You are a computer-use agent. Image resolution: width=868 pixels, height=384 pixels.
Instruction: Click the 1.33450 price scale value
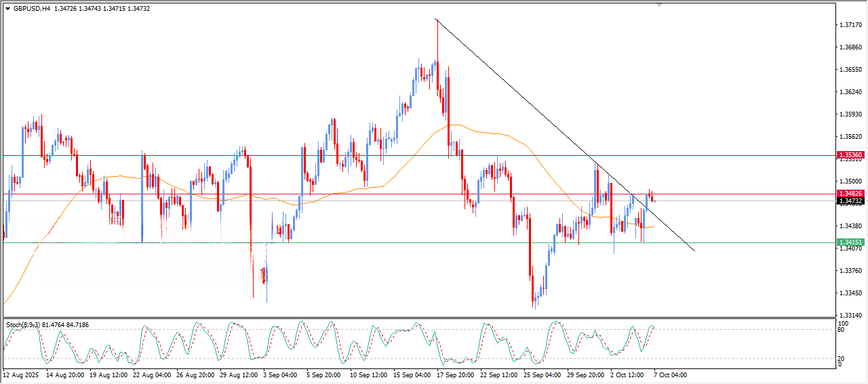point(850,293)
